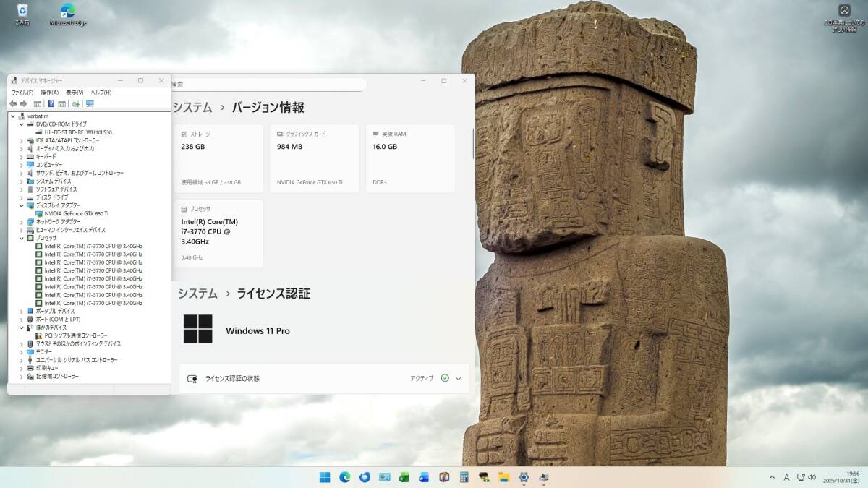Viewport: 868px width, 488px height.
Task: Open File Explorer from the taskbar
Action: tap(503, 477)
